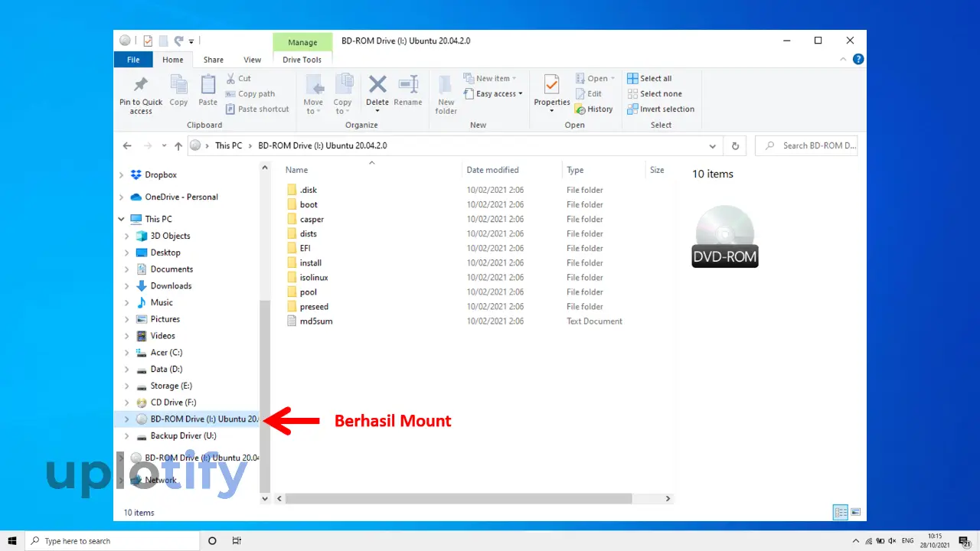Image resolution: width=980 pixels, height=551 pixels.
Task: Open the Help question mark icon
Action: [x=858, y=59]
